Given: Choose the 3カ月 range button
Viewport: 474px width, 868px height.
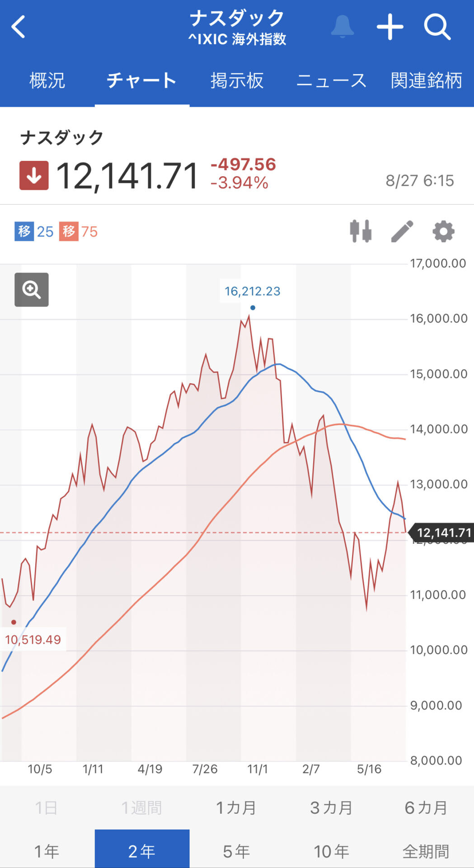Looking at the screenshot, I should (332, 807).
